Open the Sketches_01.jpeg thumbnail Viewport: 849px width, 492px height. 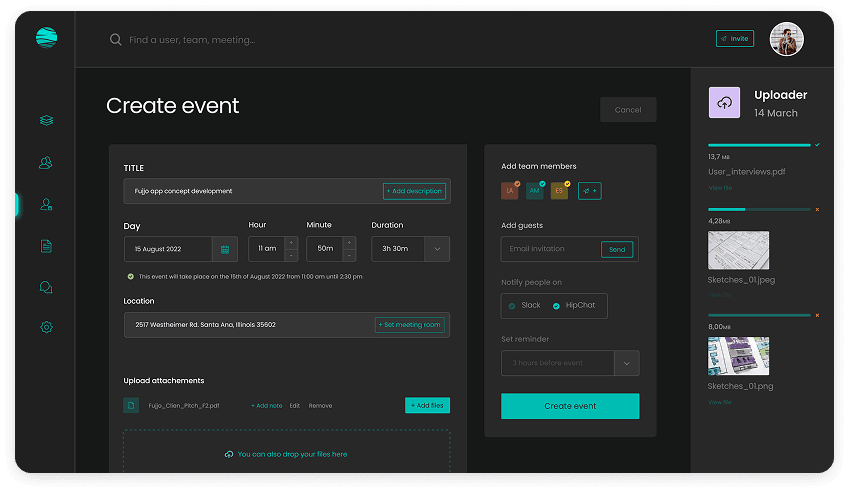click(738, 250)
